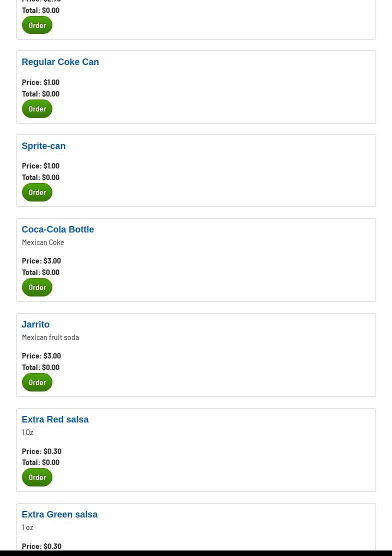Screen dimensions: 392x556
Task: Order the Extra Red salsa
Action: [37, 477]
